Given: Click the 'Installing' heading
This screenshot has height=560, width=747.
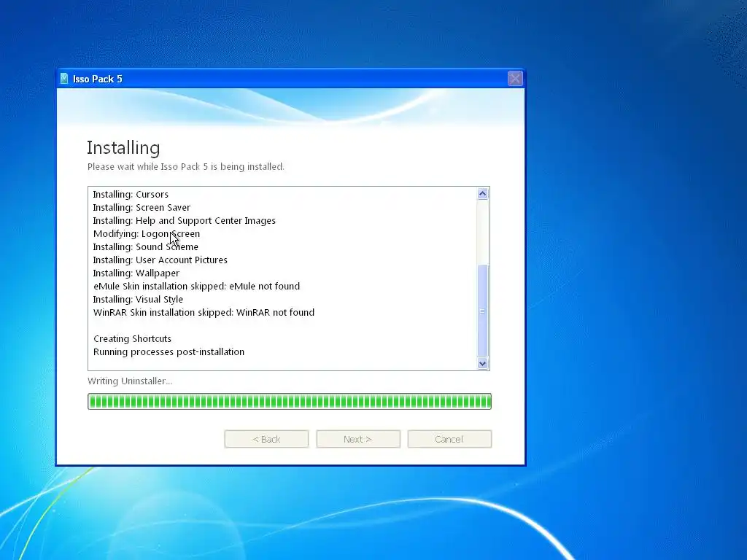Looking at the screenshot, I should click(123, 148).
